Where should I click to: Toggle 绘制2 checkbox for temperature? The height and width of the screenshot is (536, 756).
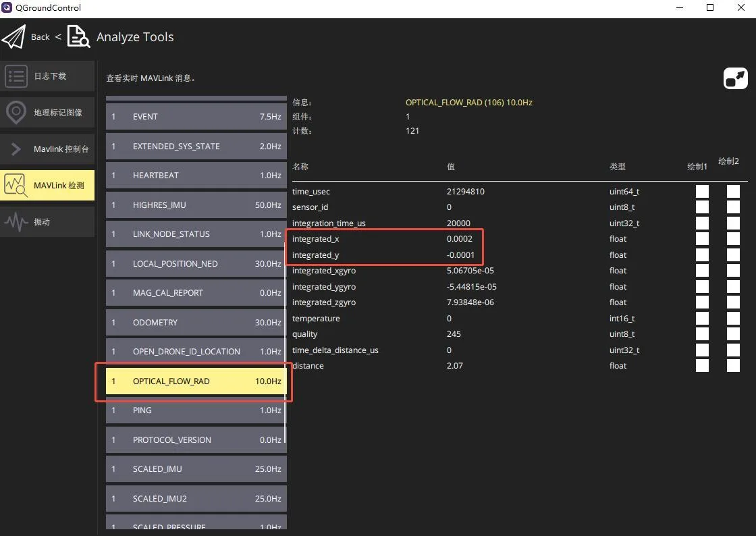click(733, 318)
